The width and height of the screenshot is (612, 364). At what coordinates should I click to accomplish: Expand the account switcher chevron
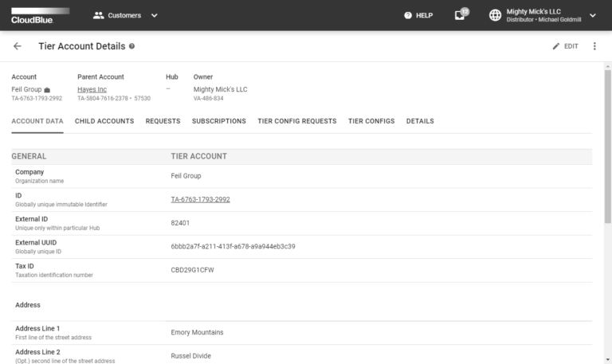(593, 16)
